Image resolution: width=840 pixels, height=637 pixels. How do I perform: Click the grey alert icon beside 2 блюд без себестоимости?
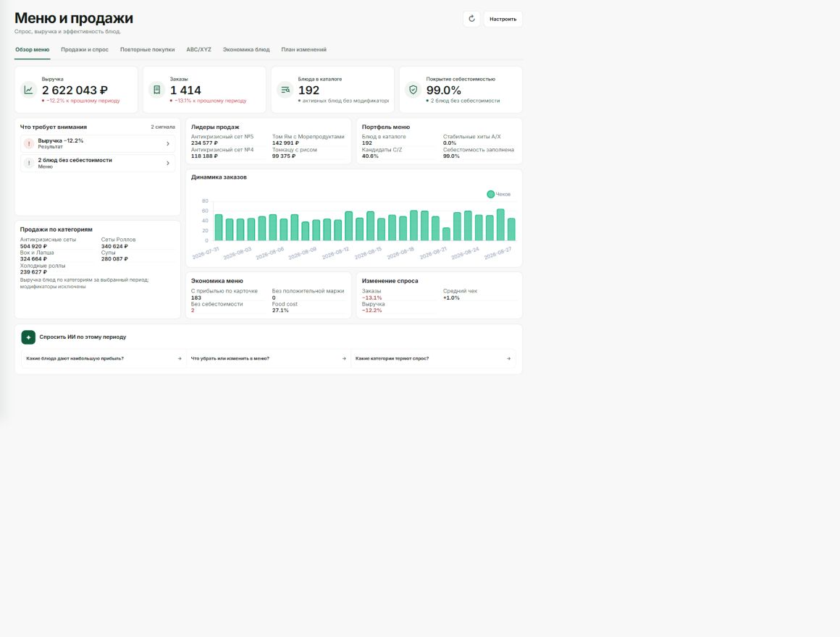point(29,164)
